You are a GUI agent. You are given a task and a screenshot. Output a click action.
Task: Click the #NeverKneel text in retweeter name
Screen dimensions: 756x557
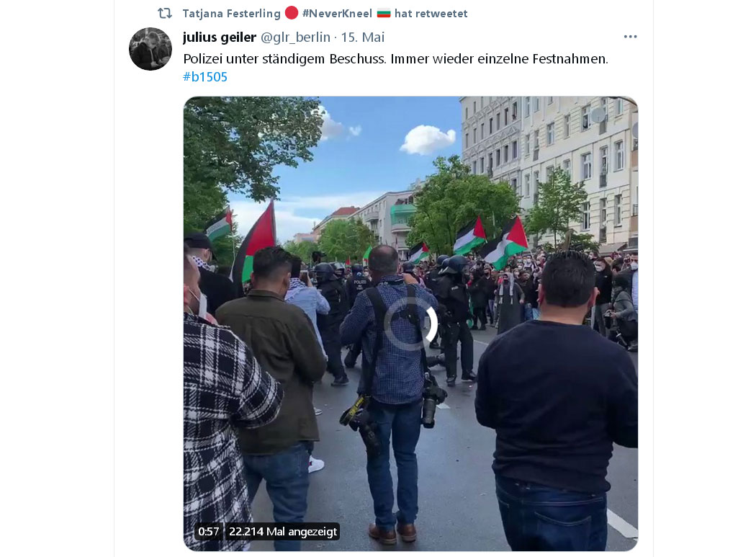(337, 14)
